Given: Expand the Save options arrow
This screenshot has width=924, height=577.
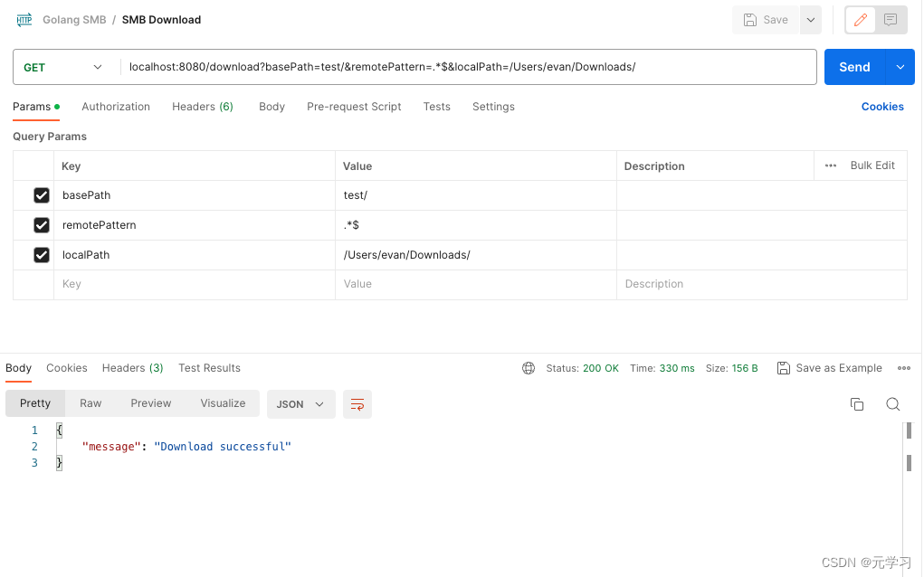Looking at the screenshot, I should pos(810,20).
